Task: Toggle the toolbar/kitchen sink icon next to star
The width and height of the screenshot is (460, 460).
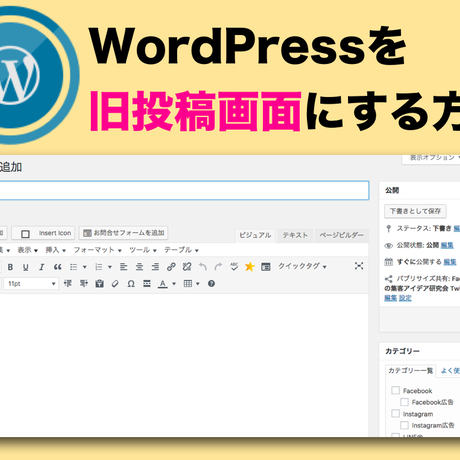Action: point(266,267)
